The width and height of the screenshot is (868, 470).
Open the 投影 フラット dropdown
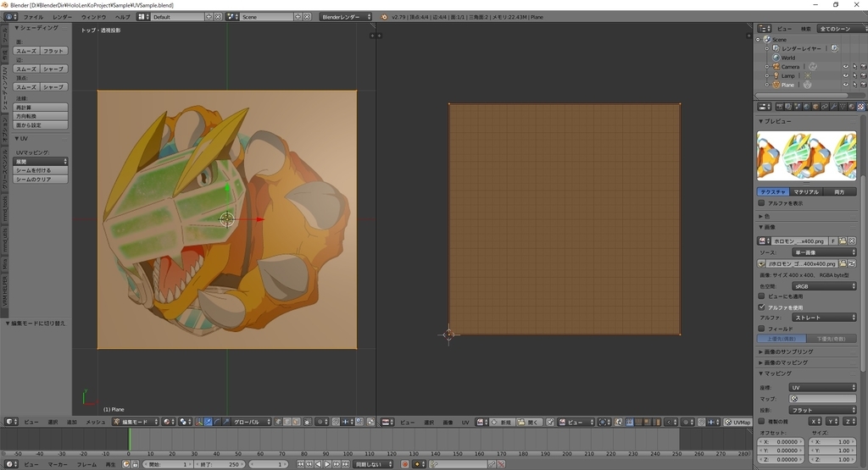point(822,410)
